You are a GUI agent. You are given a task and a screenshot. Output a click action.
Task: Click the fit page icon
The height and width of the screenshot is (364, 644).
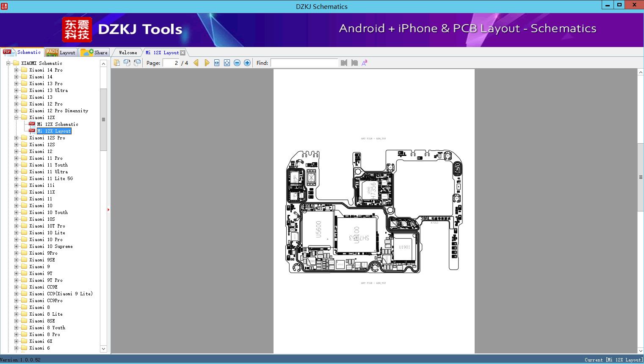click(x=227, y=63)
